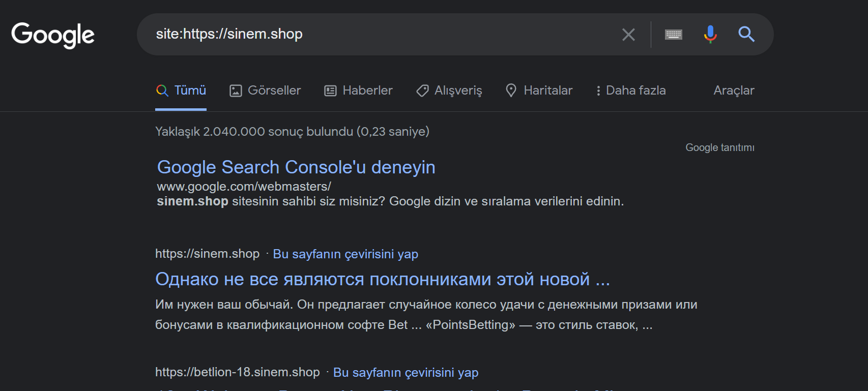Expand the Daha fazla menu
The image size is (868, 391).
click(631, 91)
